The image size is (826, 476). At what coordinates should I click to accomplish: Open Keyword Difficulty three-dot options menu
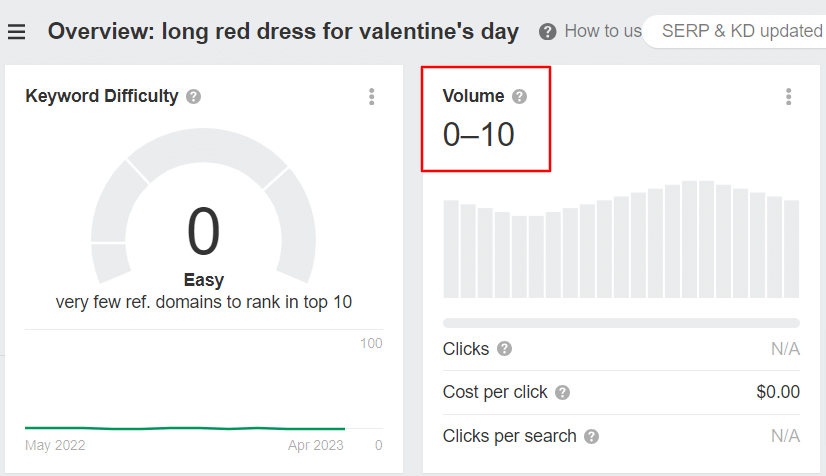click(371, 97)
